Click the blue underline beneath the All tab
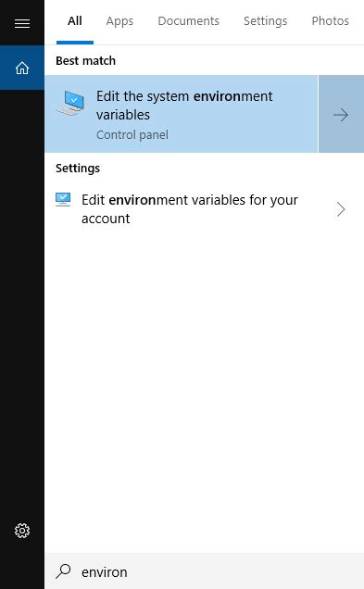The width and height of the screenshot is (364, 589). click(75, 43)
